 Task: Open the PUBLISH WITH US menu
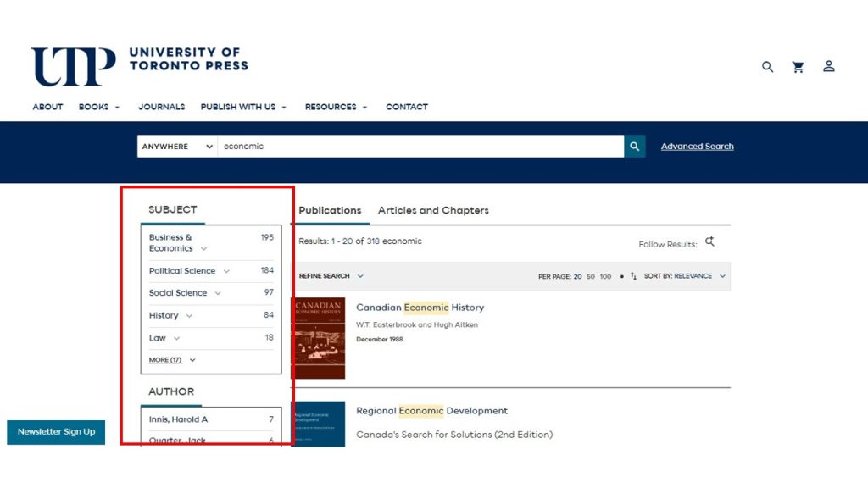tap(243, 107)
